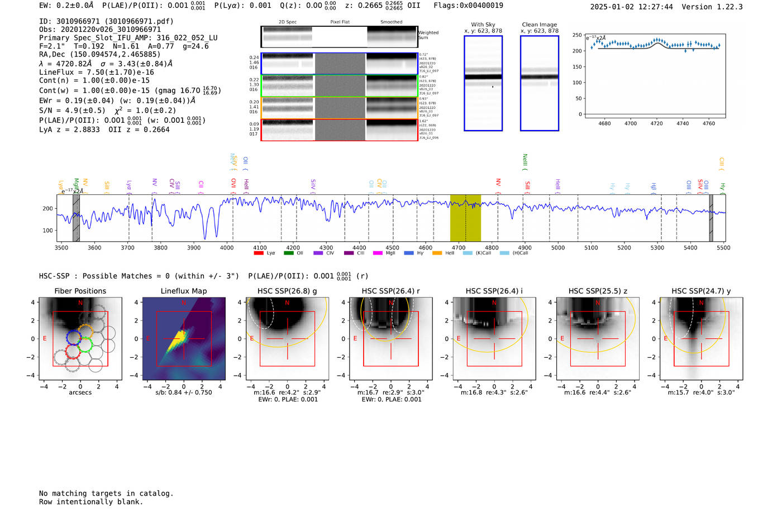Viewport: 782px width, 532px height.
Task: Click the blue Hγ legend swatch
Action: coord(409,253)
